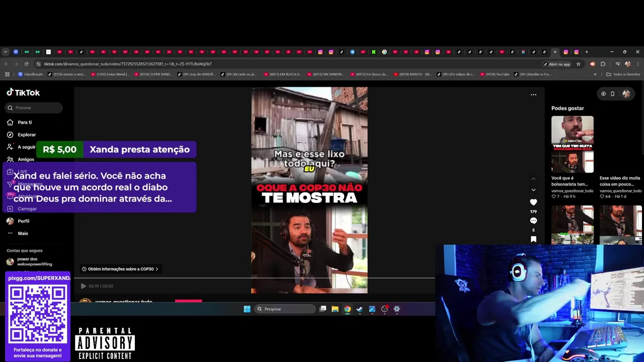Click the phone app icon in top-right pill
The image size is (644, 362).
[612, 94]
